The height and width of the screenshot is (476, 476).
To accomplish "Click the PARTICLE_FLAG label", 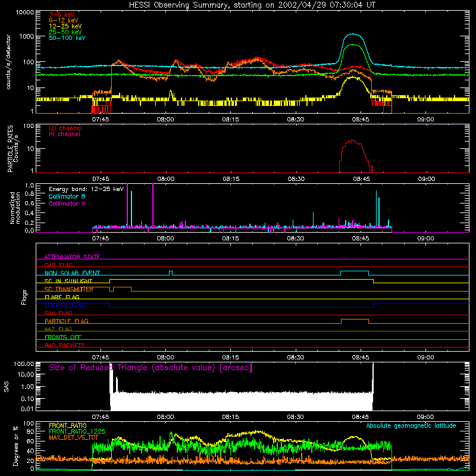I will tap(67, 321).
